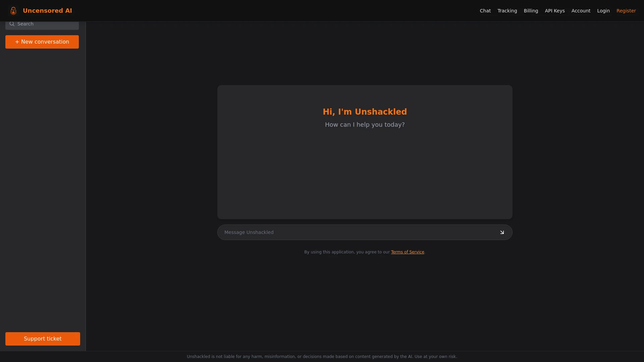Click the plus icon on New conversation
The height and width of the screenshot is (362, 644).
pyautogui.click(x=17, y=42)
